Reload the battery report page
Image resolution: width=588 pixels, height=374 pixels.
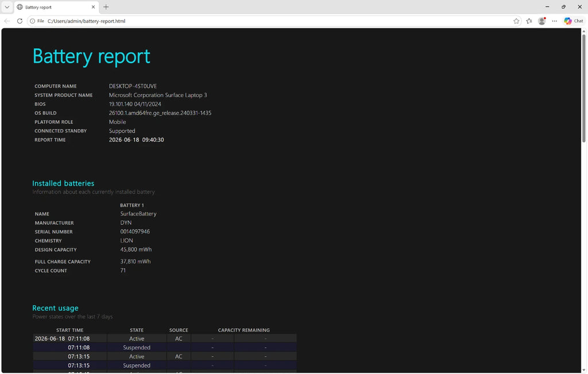tap(20, 21)
